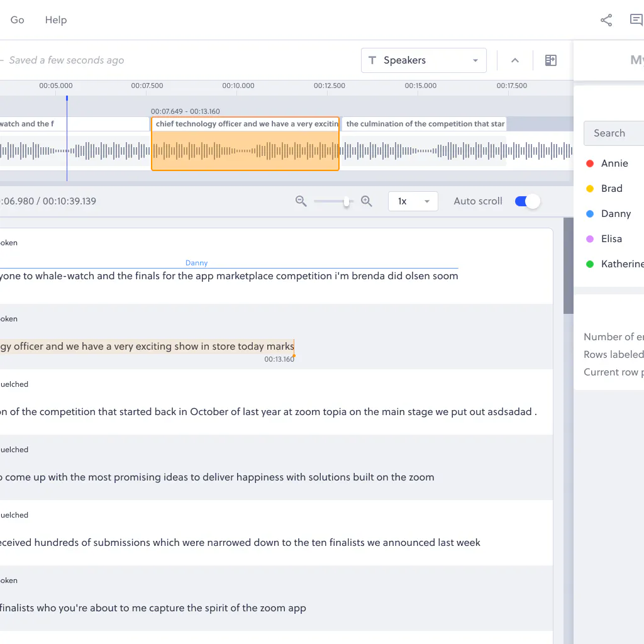This screenshot has height=644, width=644.
Task: Turn off the Auto scroll switch
Action: click(527, 201)
